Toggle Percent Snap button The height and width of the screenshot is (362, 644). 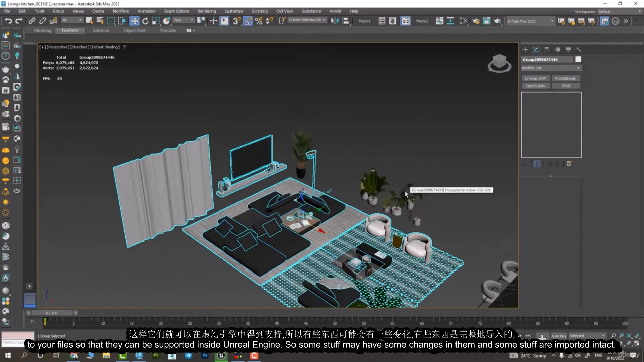point(258,21)
